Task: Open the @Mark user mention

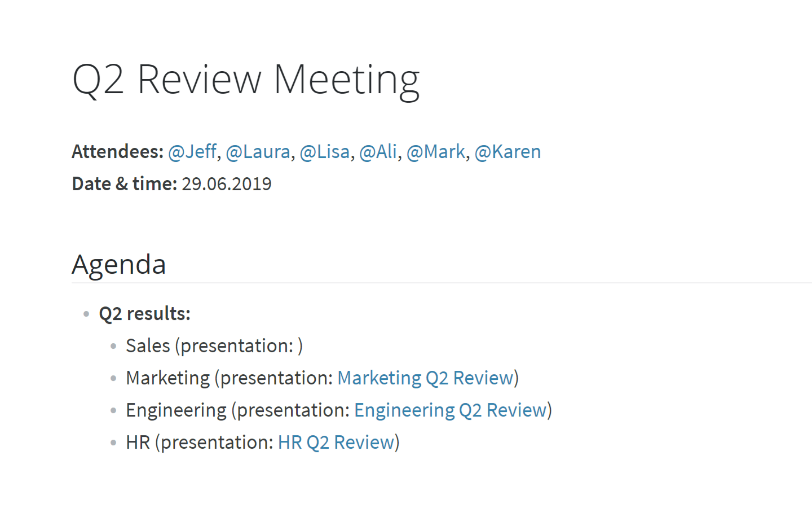Action: (436, 152)
